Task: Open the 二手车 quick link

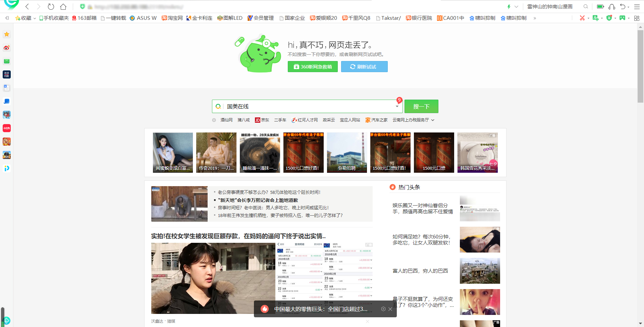Action: click(280, 120)
